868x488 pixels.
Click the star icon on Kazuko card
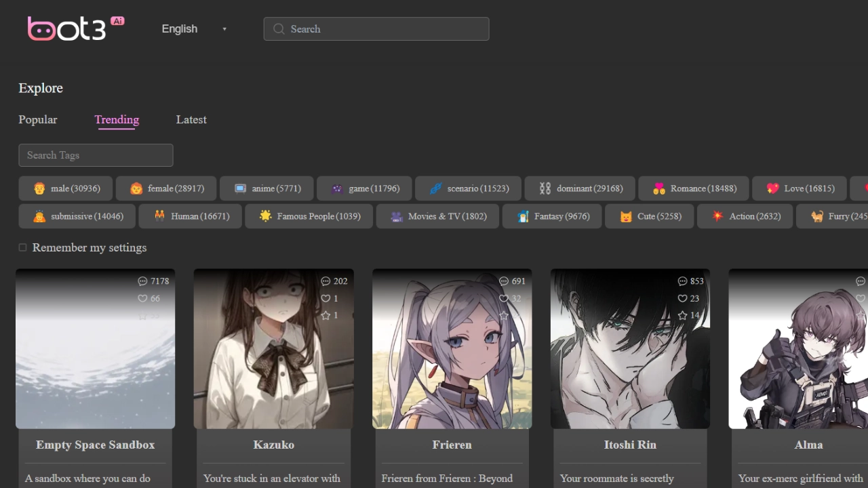coord(325,315)
